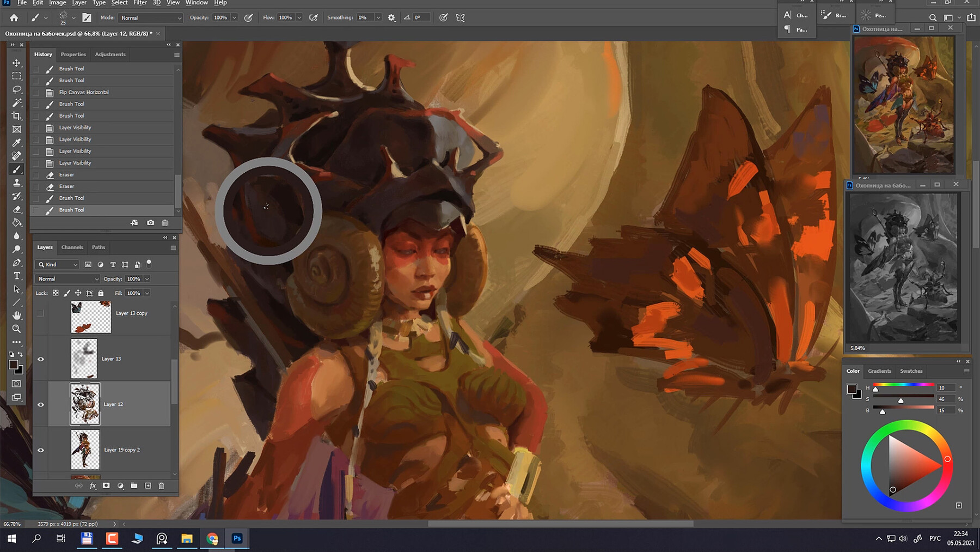
Task: Select the Blur tool
Action: (x=16, y=236)
